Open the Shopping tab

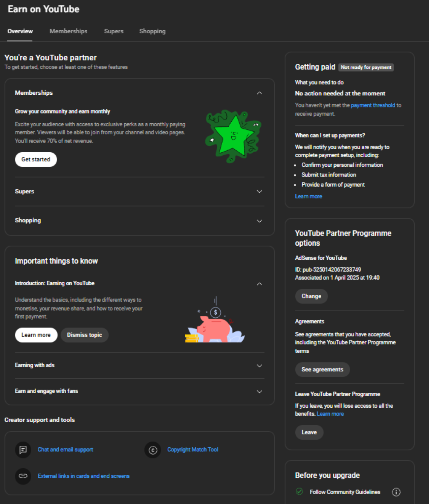tap(153, 31)
